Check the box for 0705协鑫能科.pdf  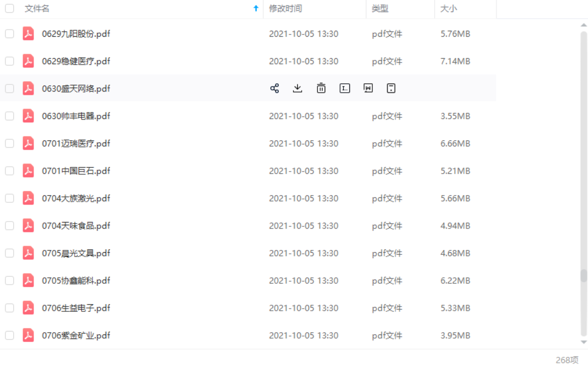10,281
